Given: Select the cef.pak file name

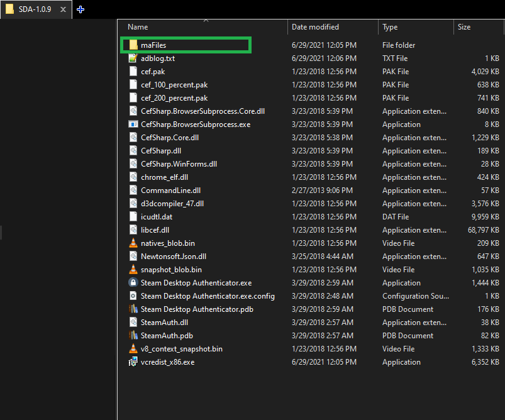Looking at the screenshot, I should [x=153, y=72].
